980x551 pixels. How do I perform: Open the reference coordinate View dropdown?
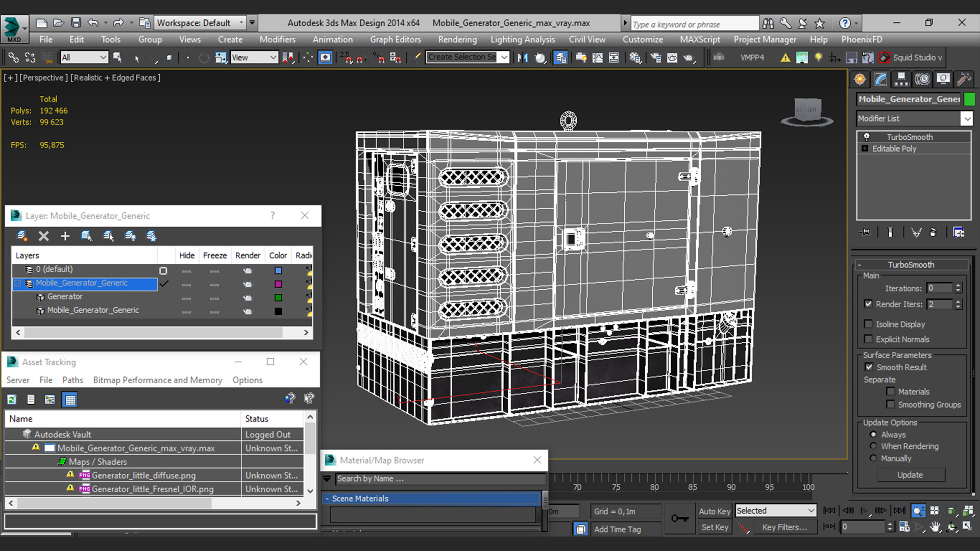tap(254, 58)
